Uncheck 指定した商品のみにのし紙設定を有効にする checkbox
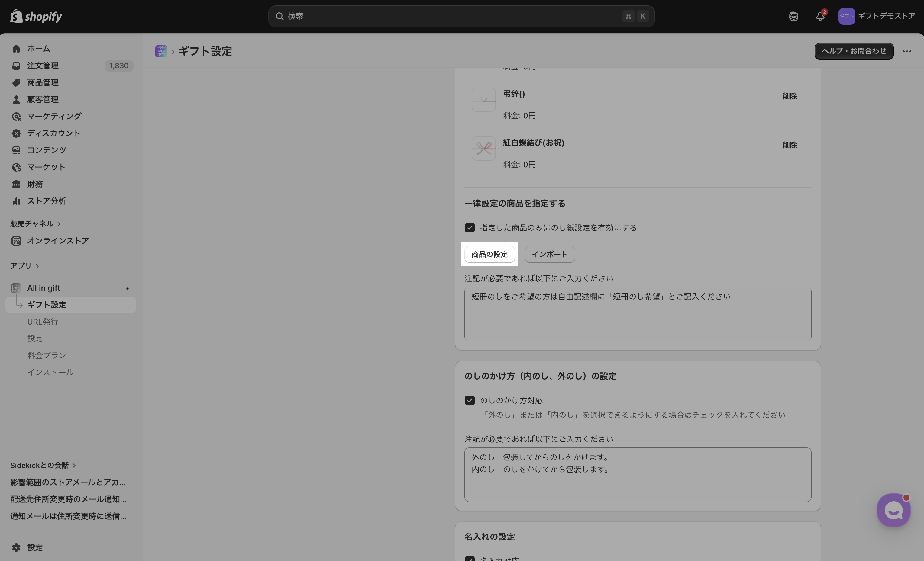Viewport: 924px width, 561px height. pyautogui.click(x=470, y=228)
